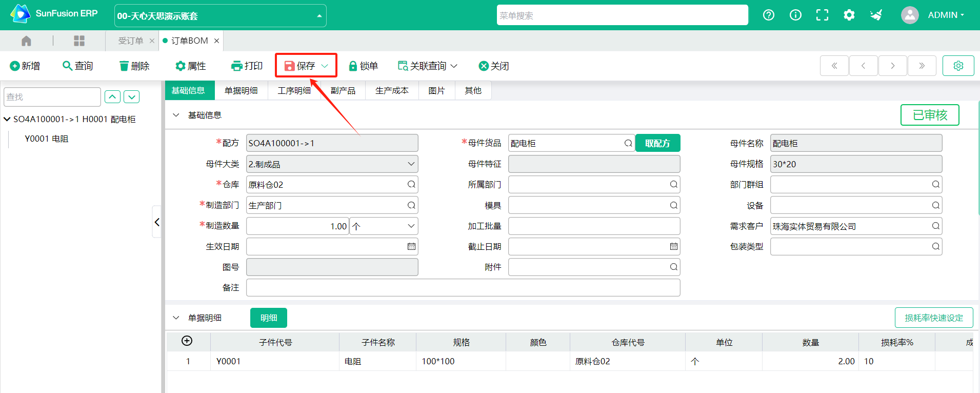
Task: Collapse the left tree panel arrow
Action: pyautogui.click(x=157, y=222)
